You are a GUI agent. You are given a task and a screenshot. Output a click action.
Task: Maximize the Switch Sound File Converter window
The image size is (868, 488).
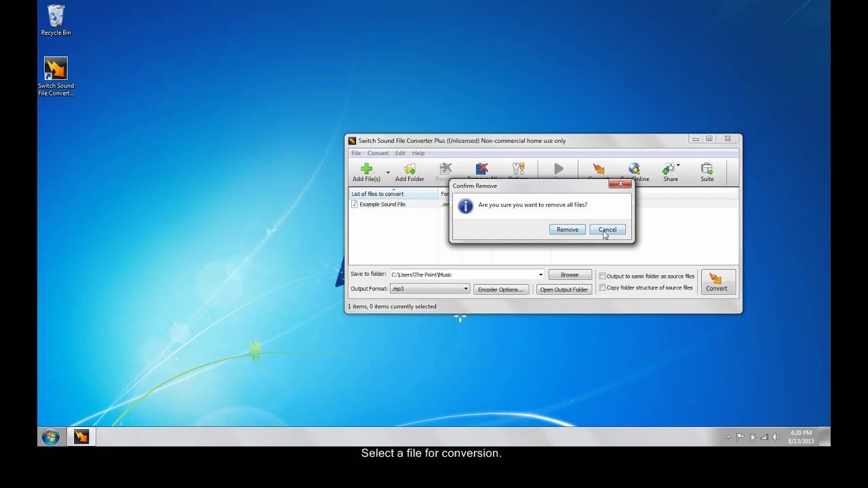coord(709,138)
